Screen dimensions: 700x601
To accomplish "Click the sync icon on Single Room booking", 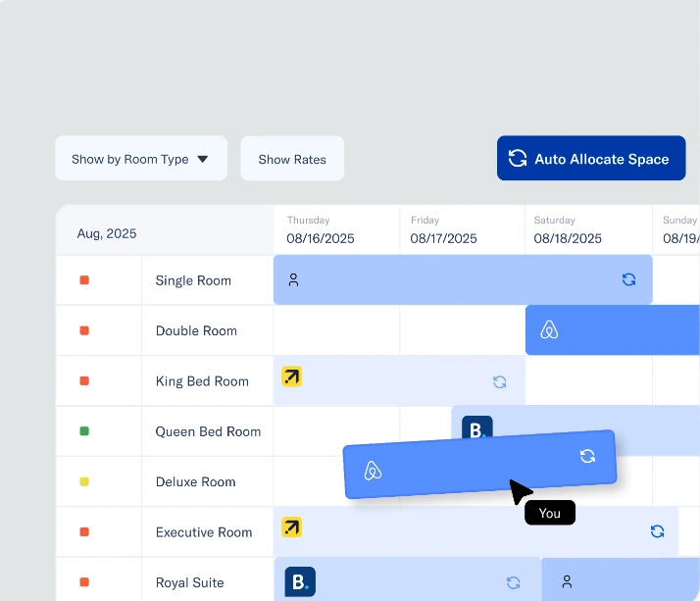I will [x=628, y=279].
